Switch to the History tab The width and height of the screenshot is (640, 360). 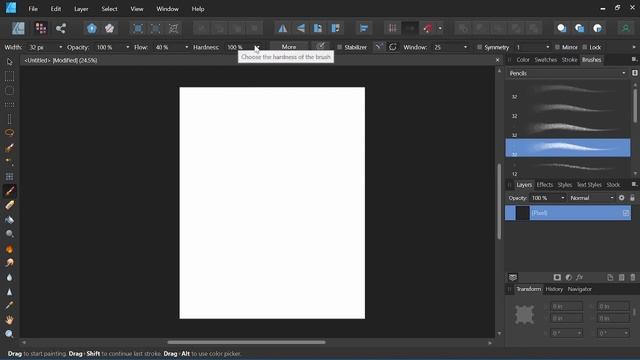tap(554, 289)
